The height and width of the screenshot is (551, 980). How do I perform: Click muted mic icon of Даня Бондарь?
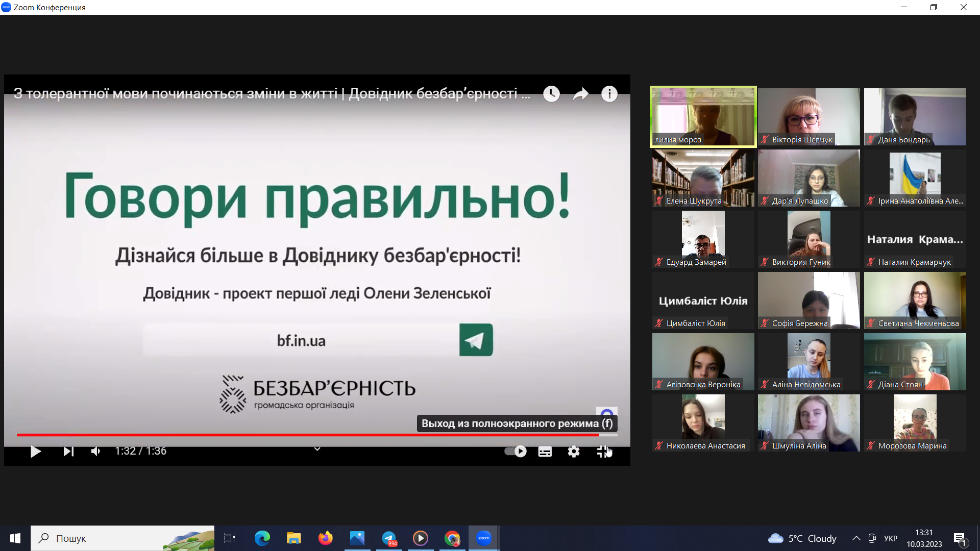coord(871,139)
